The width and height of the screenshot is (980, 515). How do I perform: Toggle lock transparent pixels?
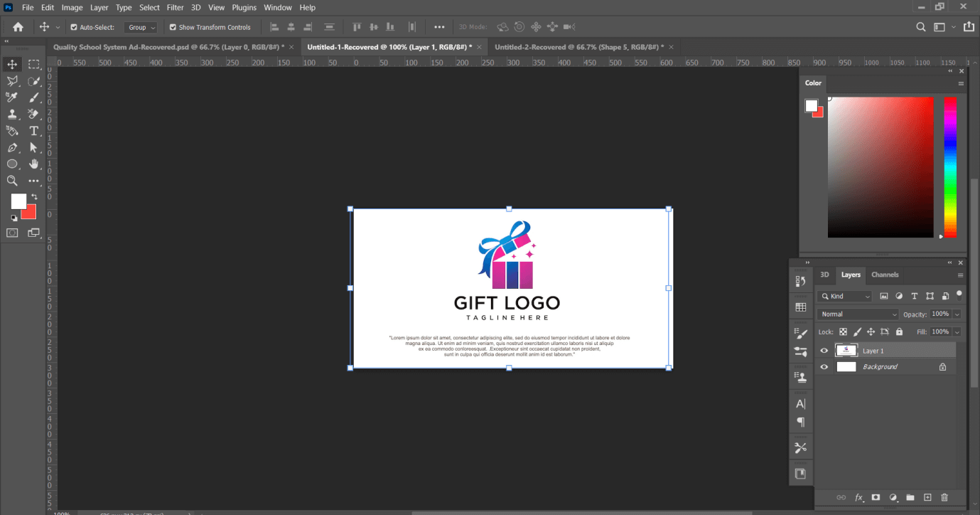[843, 331]
